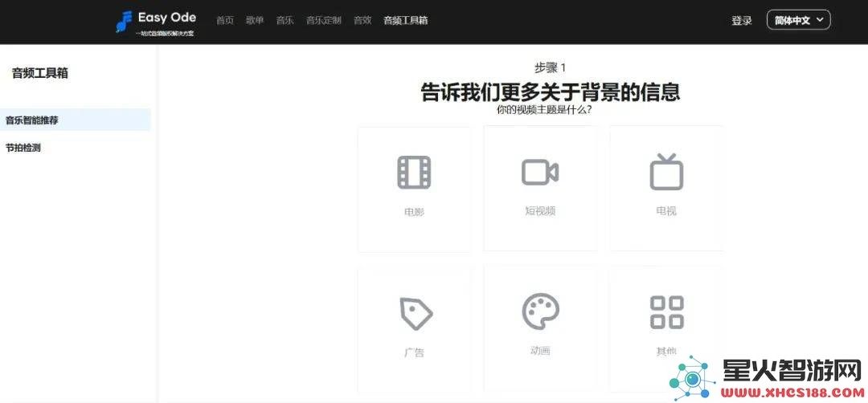Open 歌单 in the top navigation
This screenshot has height=403, width=868.
click(x=255, y=20)
